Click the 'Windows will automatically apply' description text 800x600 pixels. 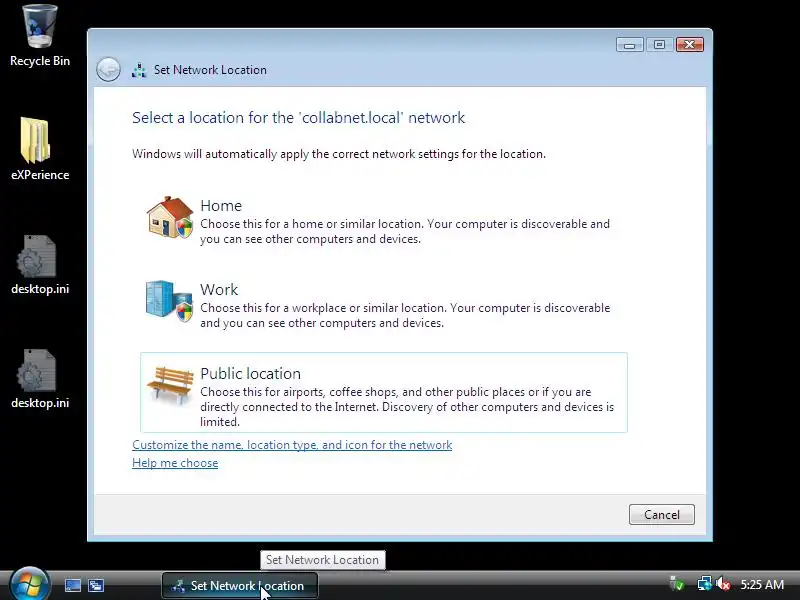[339, 154]
